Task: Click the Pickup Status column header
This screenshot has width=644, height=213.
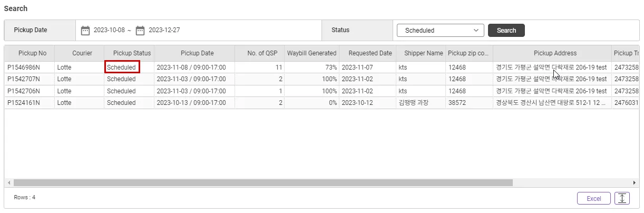Action: tap(132, 53)
